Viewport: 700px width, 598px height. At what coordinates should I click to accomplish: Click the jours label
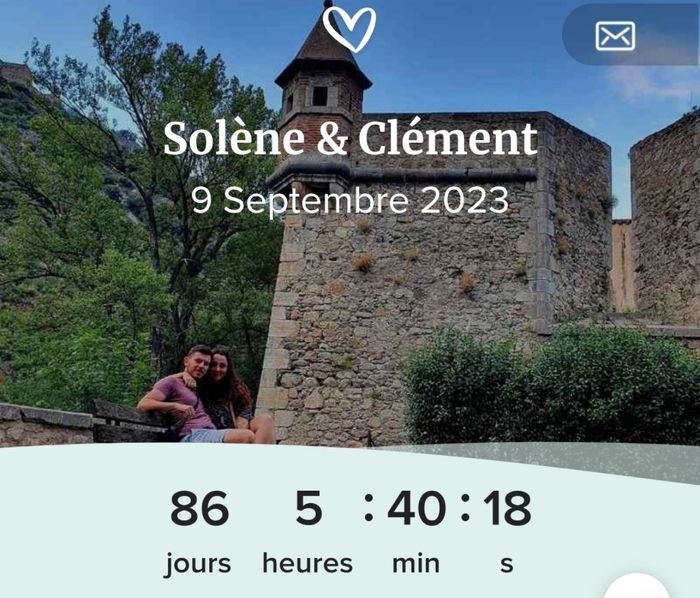point(198,564)
